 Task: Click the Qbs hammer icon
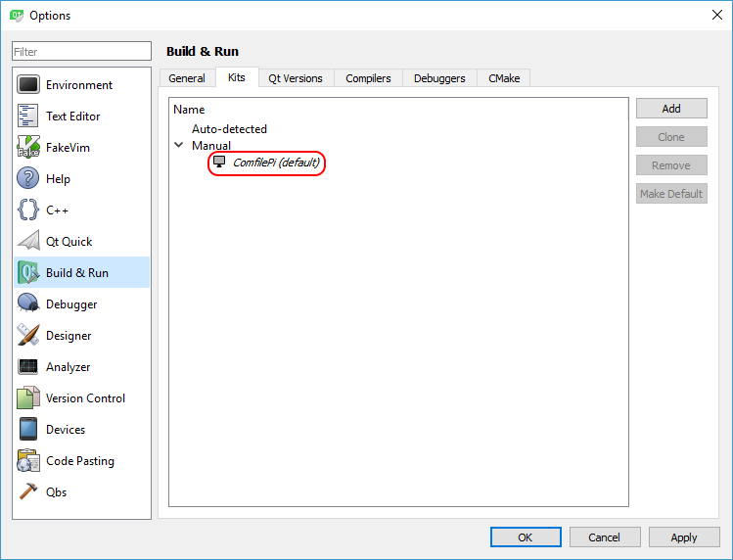click(28, 492)
